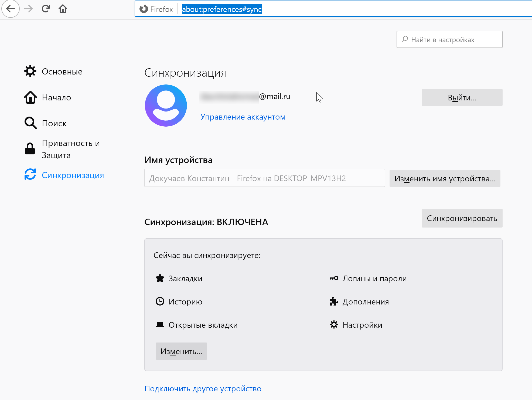Follow the Подключить другое устройство link
The height and width of the screenshot is (400, 532).
pyautogui.click(x=203, y=389)
